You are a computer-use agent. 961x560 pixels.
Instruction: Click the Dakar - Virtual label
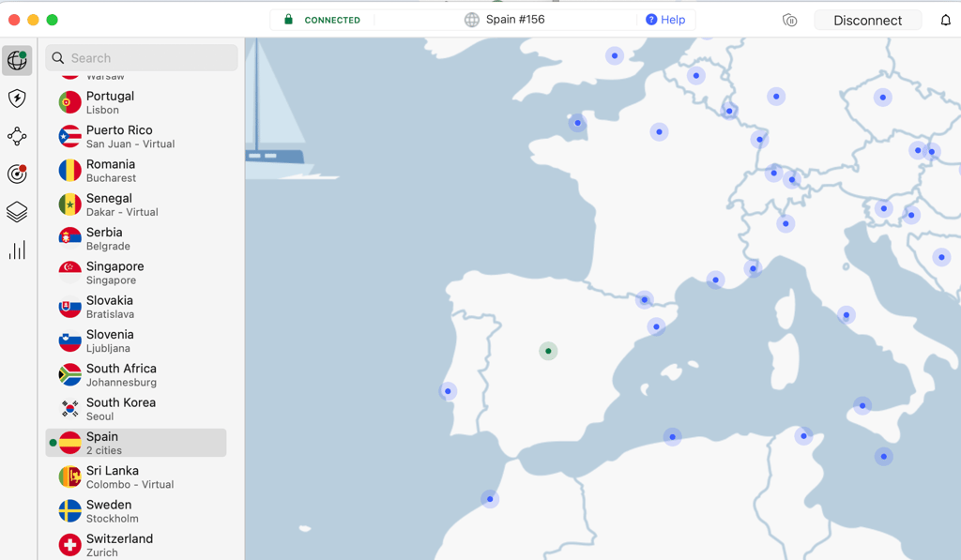point(122,212)
